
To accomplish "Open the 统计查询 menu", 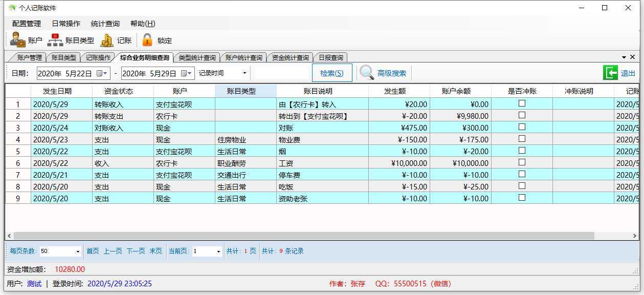I will pos(105,24).
